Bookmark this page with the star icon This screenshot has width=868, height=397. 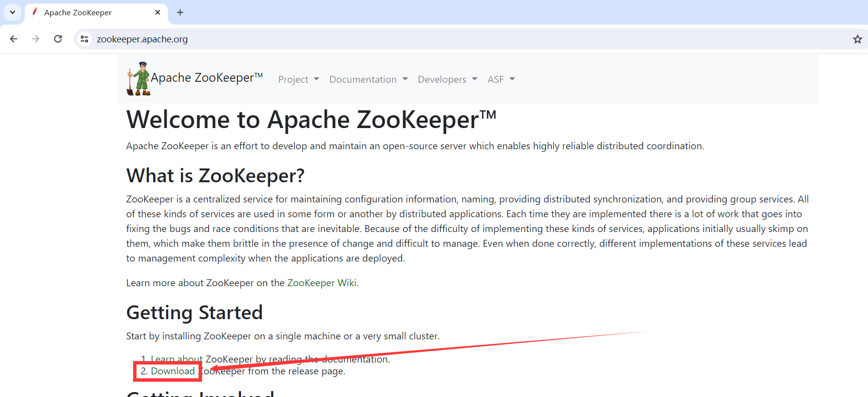(858, 39)
